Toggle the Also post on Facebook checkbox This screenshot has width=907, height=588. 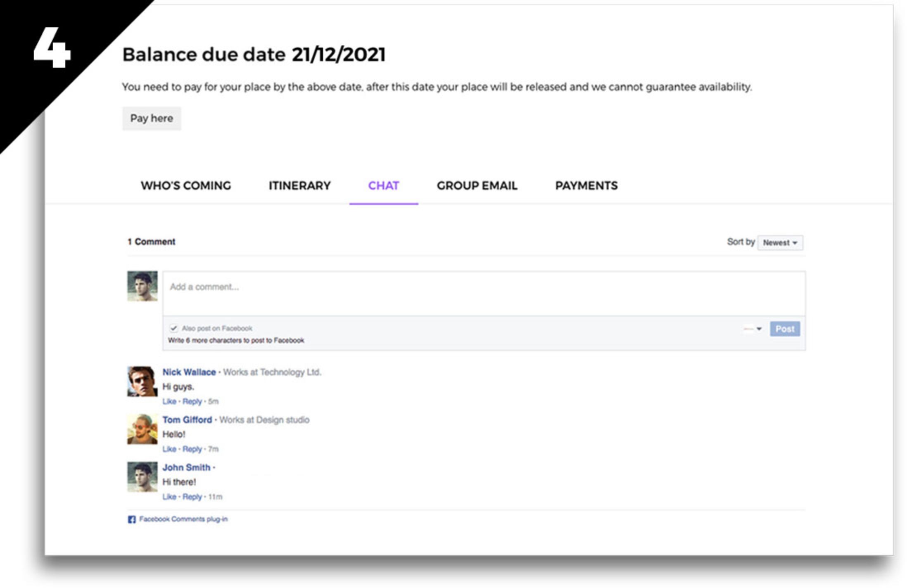(x=173, y=328)
